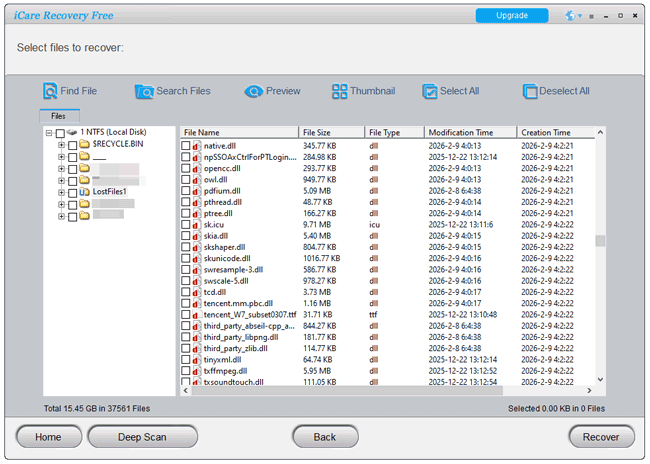Click the NTFS local disk drive icon
Viewport: 650px width, 464px height.
[72, 132]
